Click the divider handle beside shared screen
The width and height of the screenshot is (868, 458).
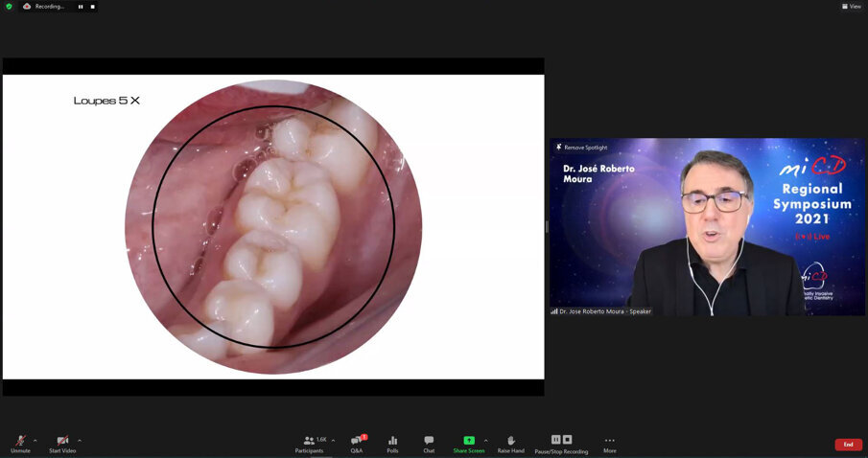click(x=547, y=227)
